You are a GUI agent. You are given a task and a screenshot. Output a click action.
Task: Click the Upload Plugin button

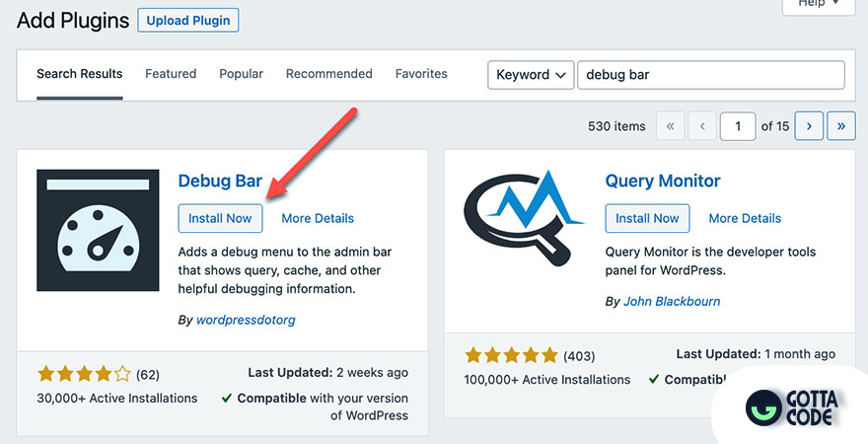pyautogui.click(x=188, y=21)
